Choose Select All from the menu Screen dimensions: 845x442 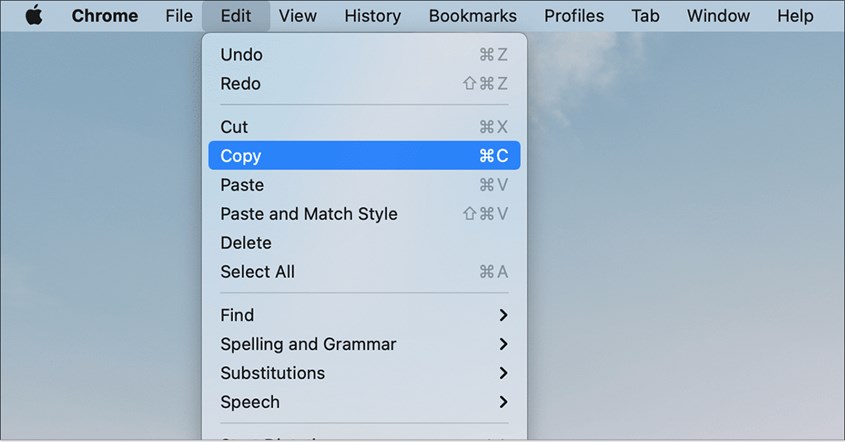point(364,272)
